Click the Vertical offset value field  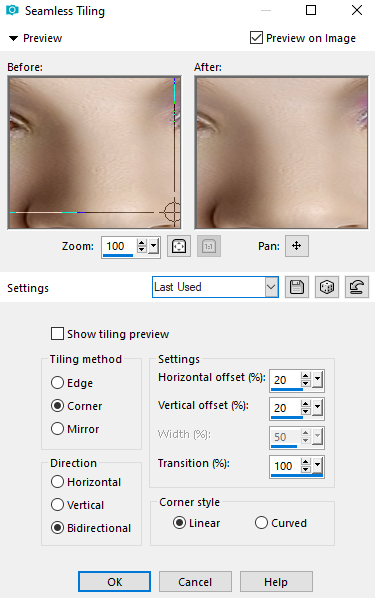(285, 408)
